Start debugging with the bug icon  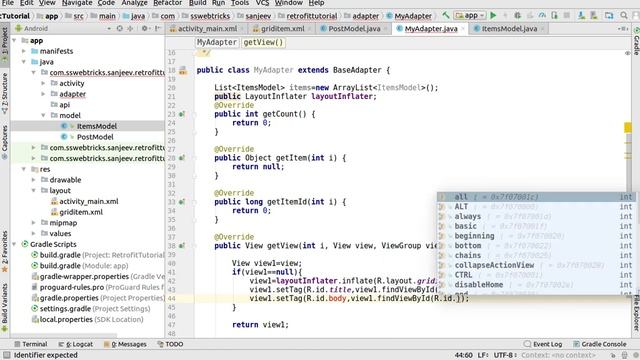(517, 16)
